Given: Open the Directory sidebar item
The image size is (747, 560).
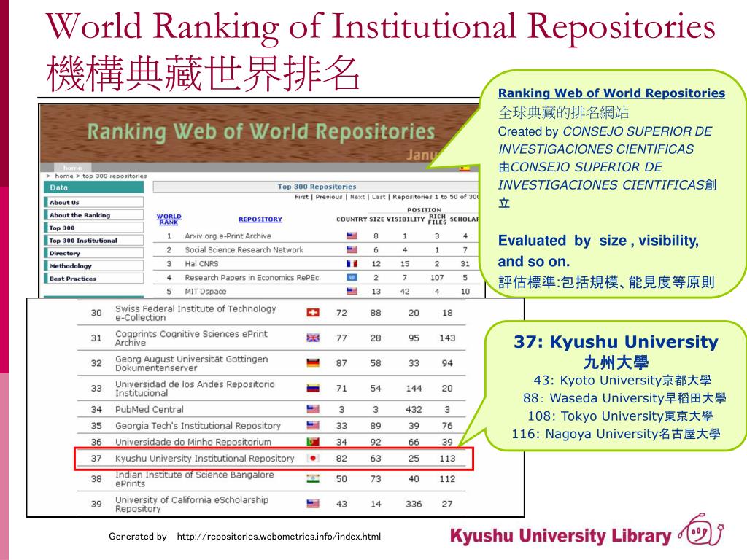Looking at the screenshot, I should [94, 253].
